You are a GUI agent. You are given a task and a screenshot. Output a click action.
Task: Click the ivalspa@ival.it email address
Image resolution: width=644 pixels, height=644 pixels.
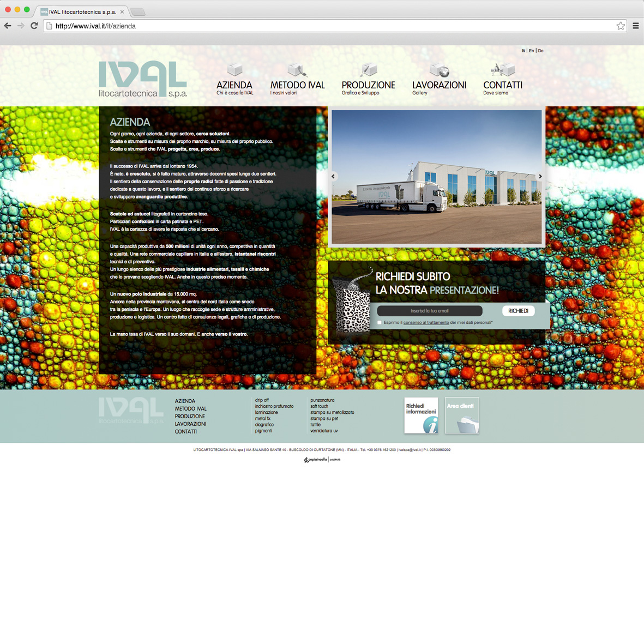410,450
